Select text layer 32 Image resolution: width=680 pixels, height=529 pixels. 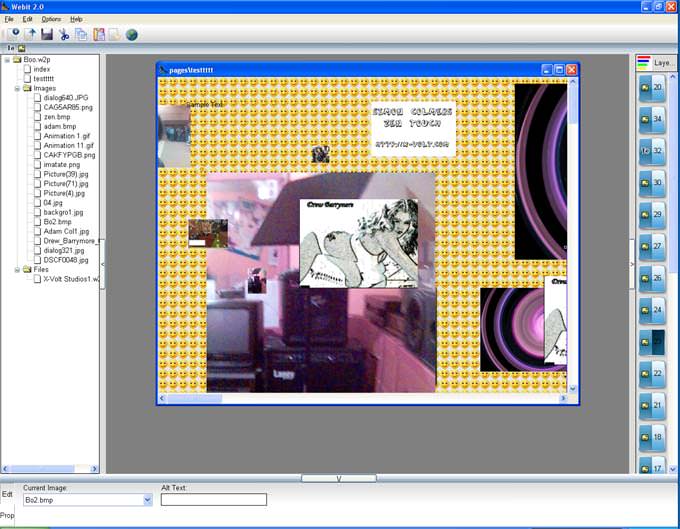(x=652, y=151)
